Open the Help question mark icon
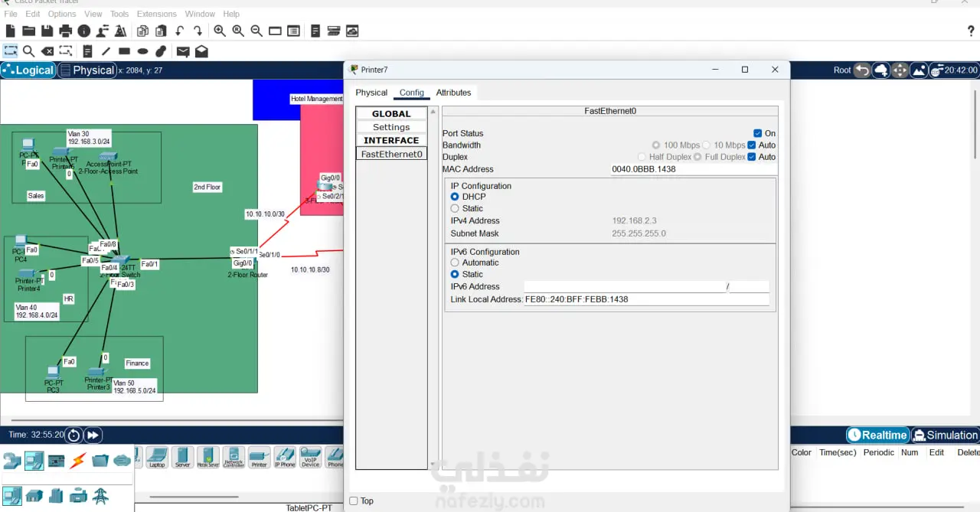 (971, 31)
